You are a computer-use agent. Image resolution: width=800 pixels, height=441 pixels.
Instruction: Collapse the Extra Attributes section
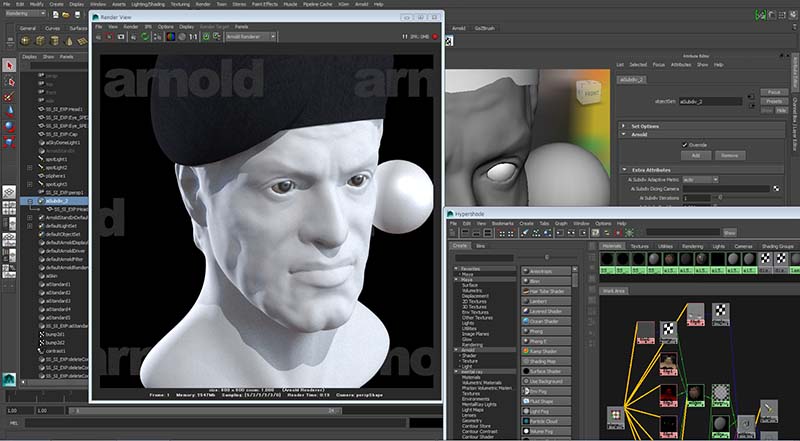pyautogui.click(x=624, y=169)
